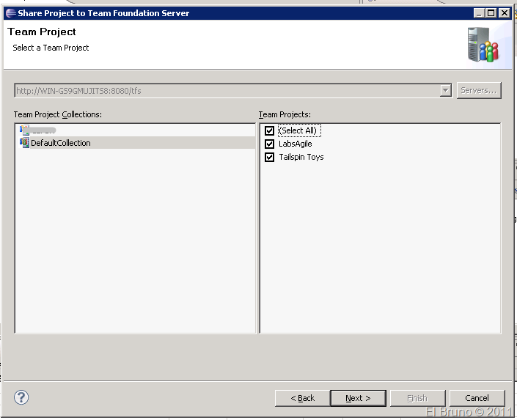The width and height of the screenshot is (517, 420).
Task: Click the Eclipse icon in title bar
Action: pyautogui.click(x=10, y=12)
